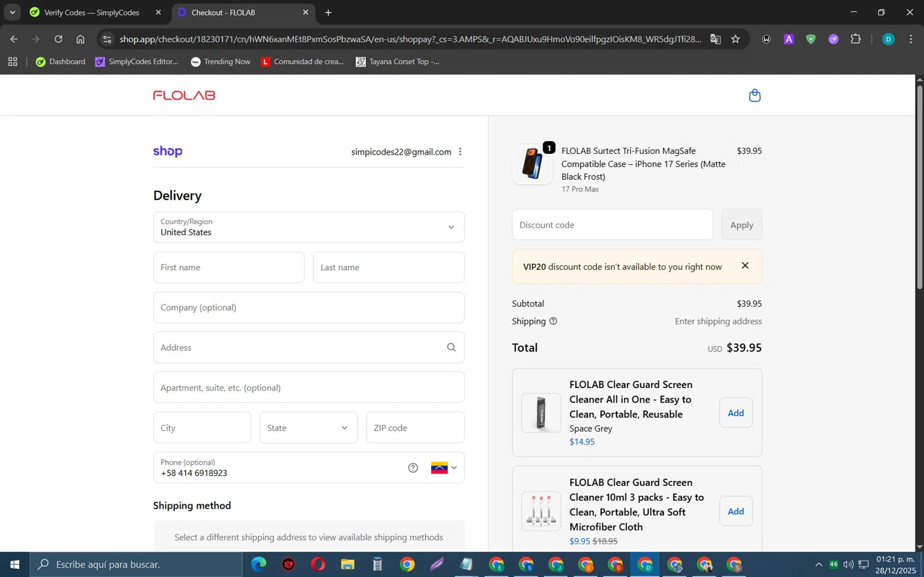Open the Trending Now bookmark

point(221,62)
